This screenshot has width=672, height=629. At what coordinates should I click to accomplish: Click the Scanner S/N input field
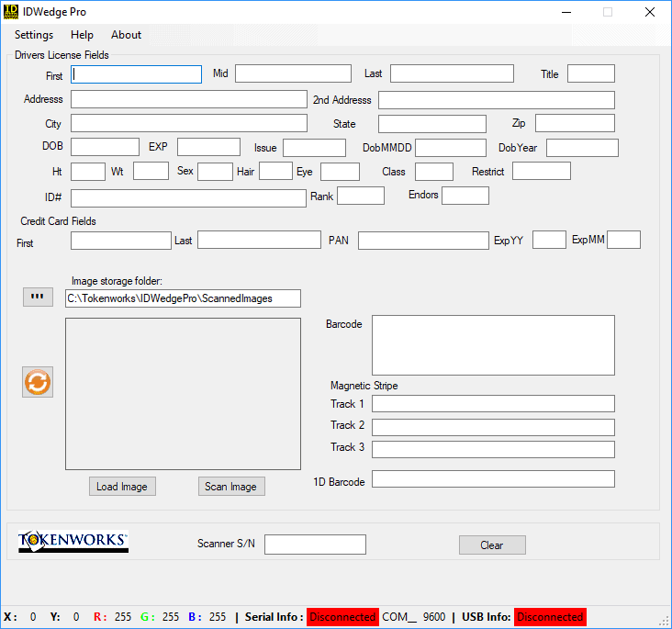(x=315, y=545)
